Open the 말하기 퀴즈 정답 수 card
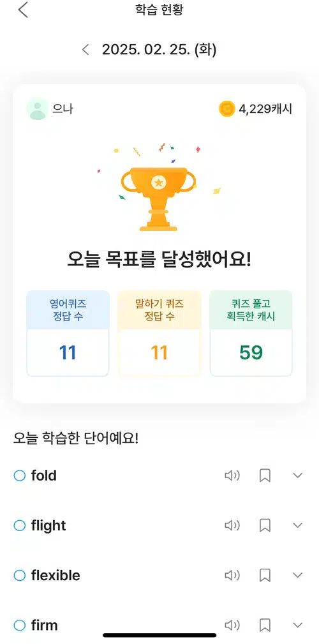 [x=159, y=334]
